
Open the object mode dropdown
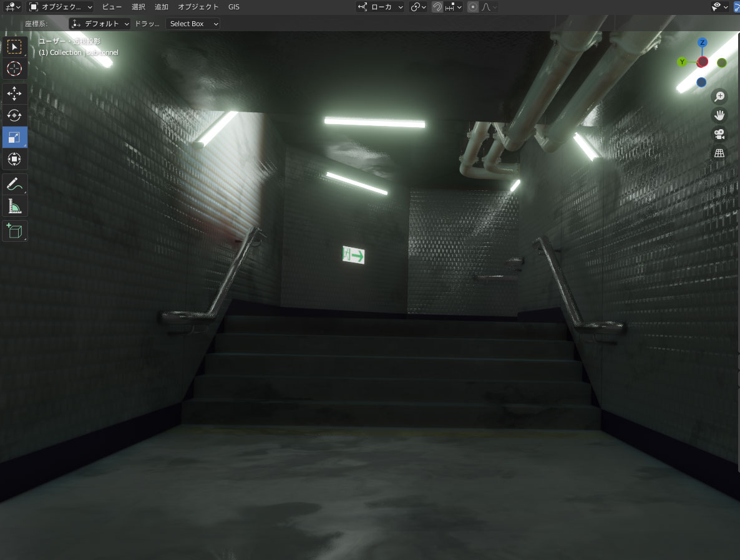(x=61, y=7)
